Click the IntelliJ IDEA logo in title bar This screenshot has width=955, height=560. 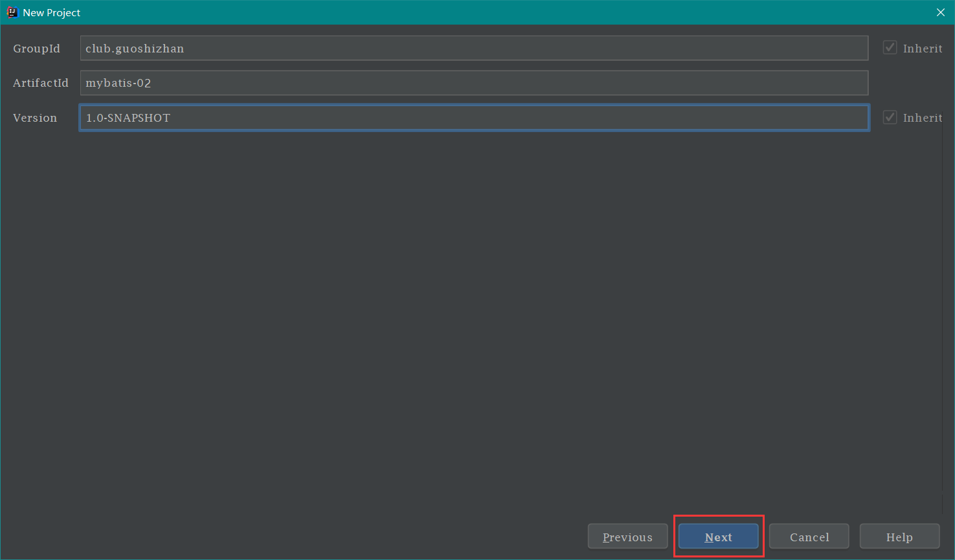12,12
